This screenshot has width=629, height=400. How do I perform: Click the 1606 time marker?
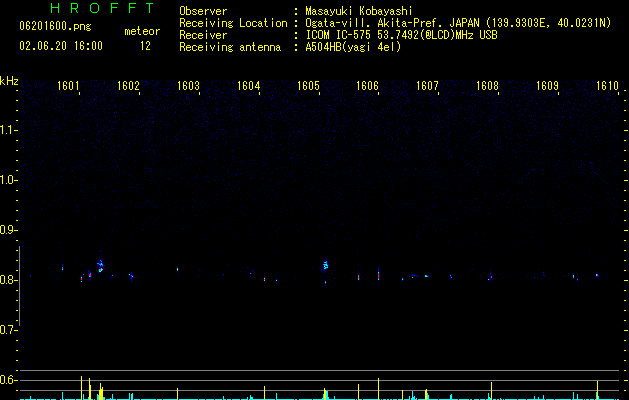tap(367, 86)
